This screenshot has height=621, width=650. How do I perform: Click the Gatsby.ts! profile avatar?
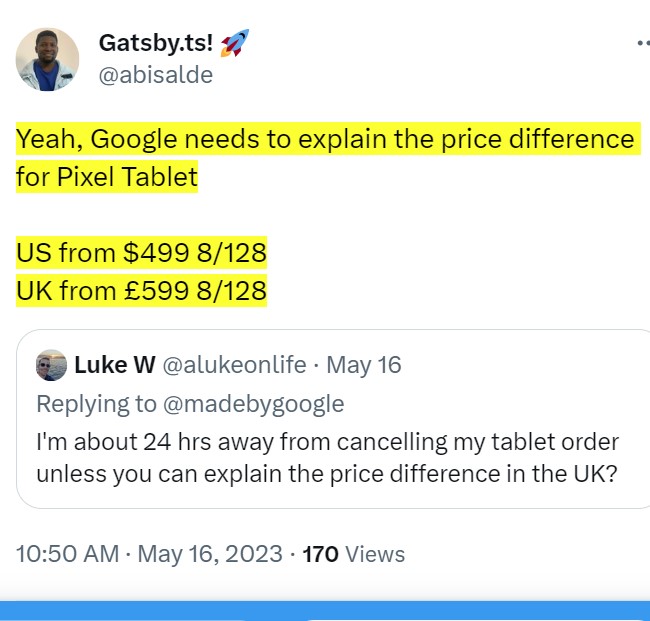(47, 60)
